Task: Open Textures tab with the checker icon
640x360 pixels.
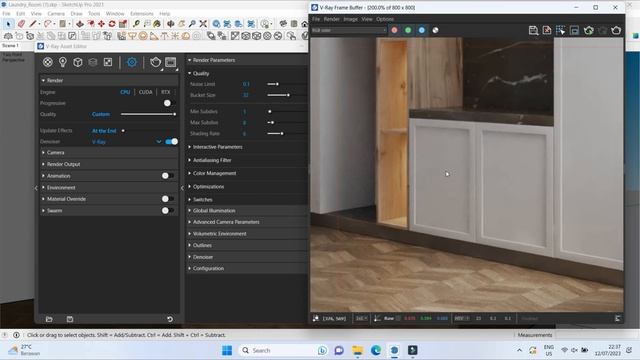Action: point(108,62)
